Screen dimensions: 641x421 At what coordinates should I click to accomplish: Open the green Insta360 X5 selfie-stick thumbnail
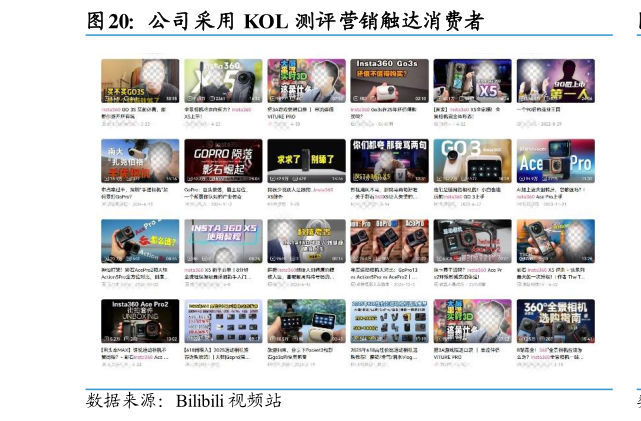point(223,81)
